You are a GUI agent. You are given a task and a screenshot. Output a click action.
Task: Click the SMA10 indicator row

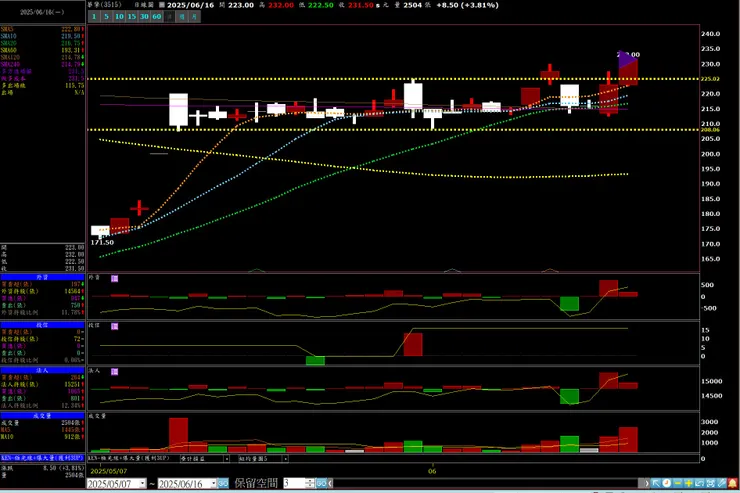click(x=42, y=36)
